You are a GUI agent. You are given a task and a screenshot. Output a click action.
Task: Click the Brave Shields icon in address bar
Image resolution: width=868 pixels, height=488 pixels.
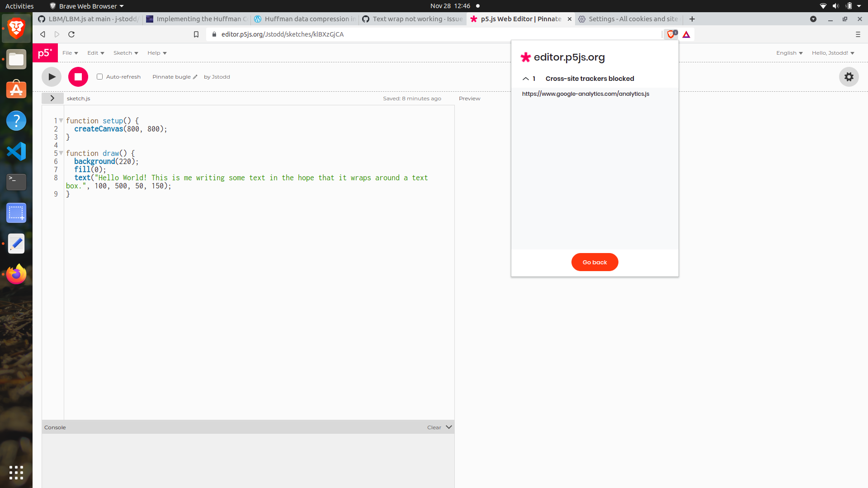(x=670, y=34)
